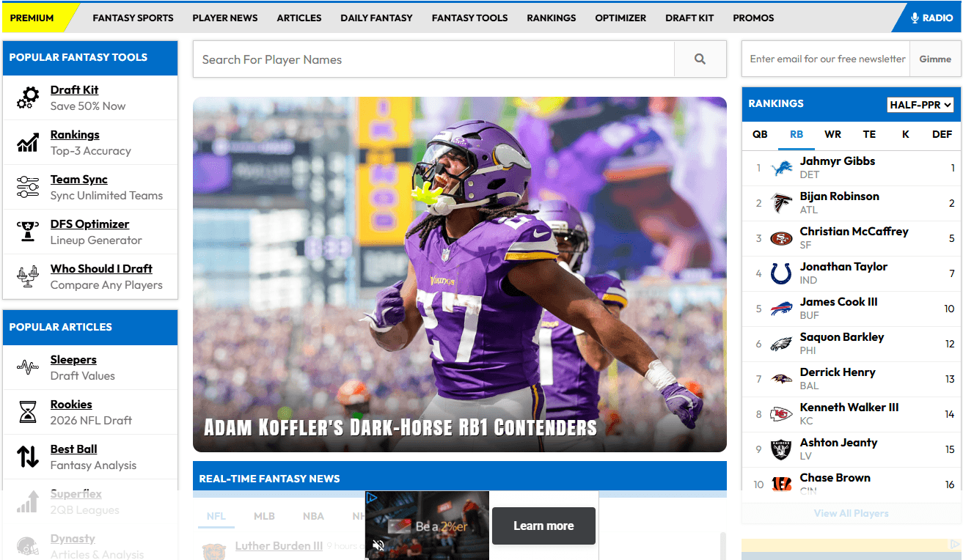Open Jahmyr Gibbs player link
Image resolution: width=963 pixels, height=560 pixels.
[x=838, y=161]
